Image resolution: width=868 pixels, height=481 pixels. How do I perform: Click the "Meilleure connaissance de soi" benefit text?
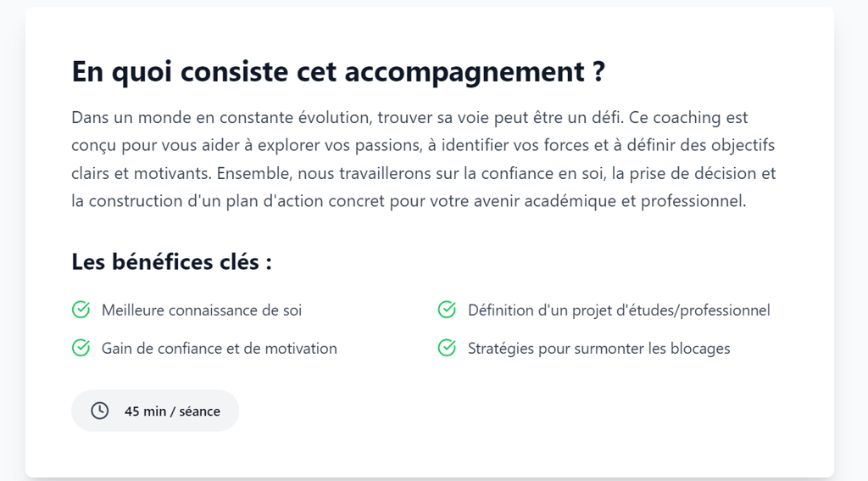[202, 310]
